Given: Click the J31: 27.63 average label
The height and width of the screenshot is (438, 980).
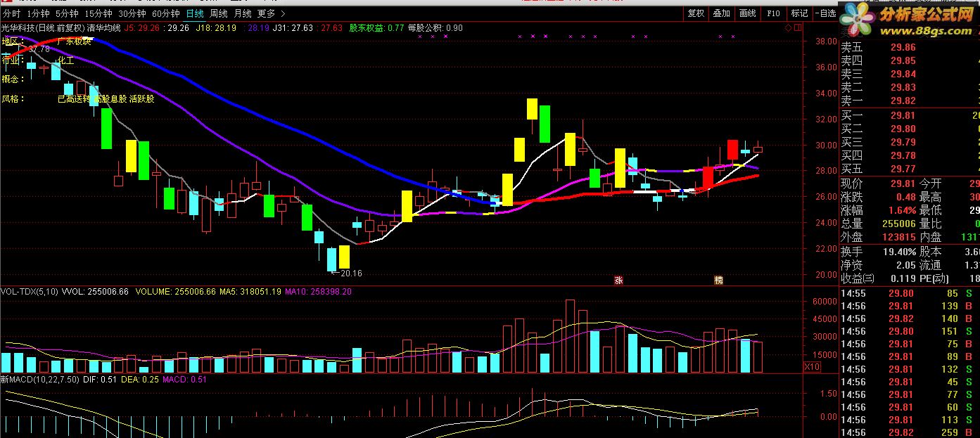Looking at the screenshot, I should pos(293,28).
